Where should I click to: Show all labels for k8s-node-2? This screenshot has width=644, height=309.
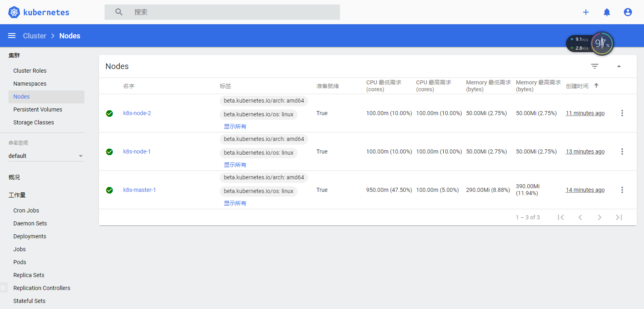pyautogui.click(x=235, y=126)
